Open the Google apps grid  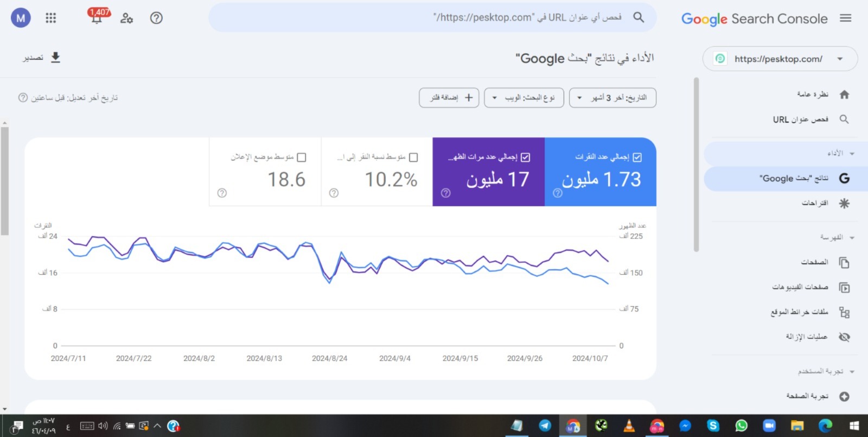click(50, 18)
